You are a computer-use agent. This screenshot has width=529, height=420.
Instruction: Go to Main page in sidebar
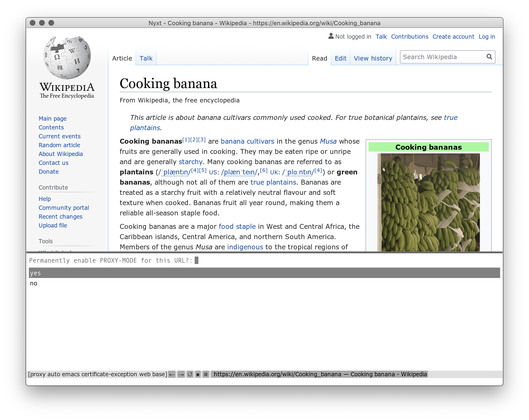53,119
